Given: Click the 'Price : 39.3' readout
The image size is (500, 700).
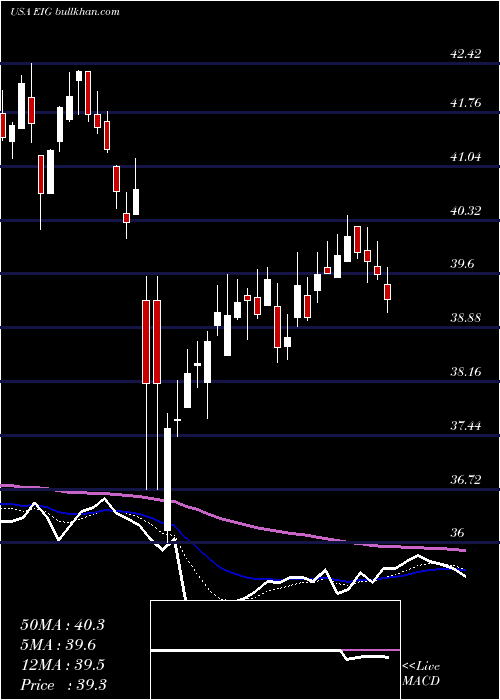Looking at the screenshot, I should (63, 685).
